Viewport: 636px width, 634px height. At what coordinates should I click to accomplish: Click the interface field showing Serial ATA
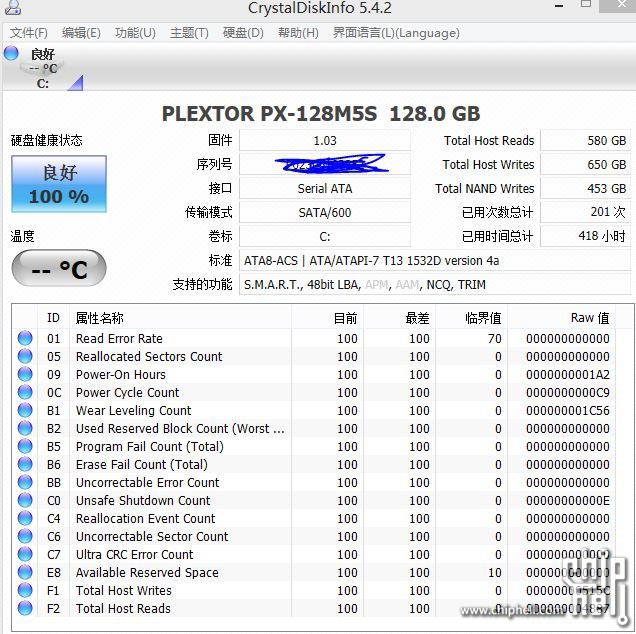click(x=324, y=189)
